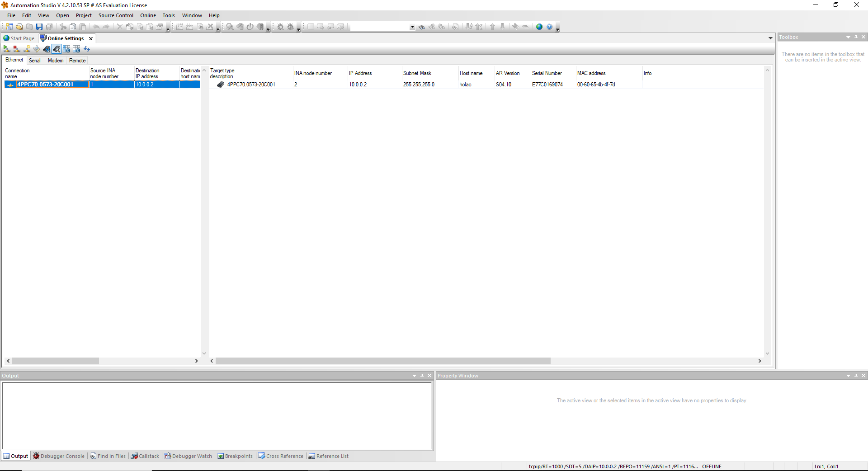This screenshot has height=471, width=868.
Task: Click the Undo arrow icon
Action: pyautogui.click(x=96, y=27)
